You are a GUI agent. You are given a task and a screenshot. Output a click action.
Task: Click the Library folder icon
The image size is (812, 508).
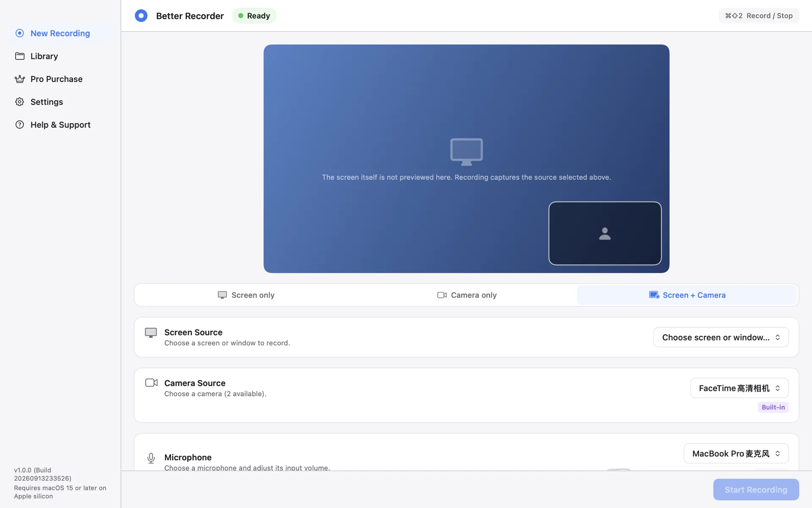(x=19, y=56)
